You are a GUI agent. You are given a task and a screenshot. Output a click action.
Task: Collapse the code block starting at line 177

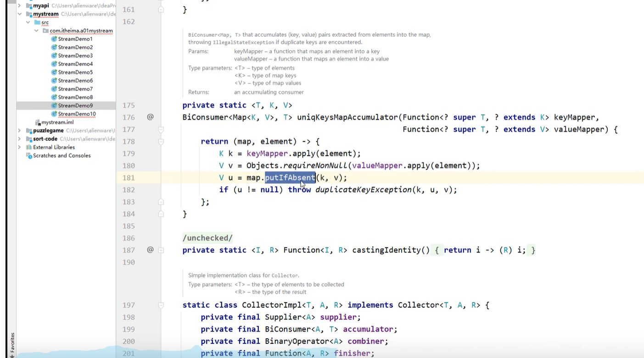point(161,129)
